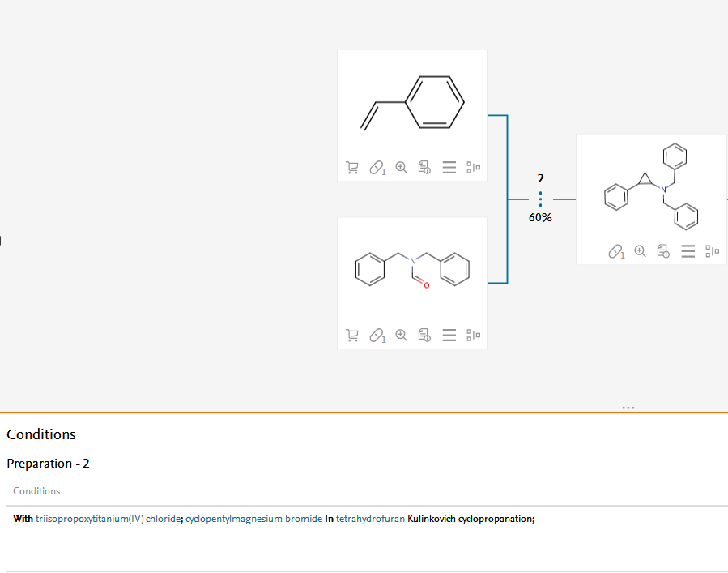The image size is (728, 573).
Task: Show synthesis tree icon for the product
Action: pos(713,251)
